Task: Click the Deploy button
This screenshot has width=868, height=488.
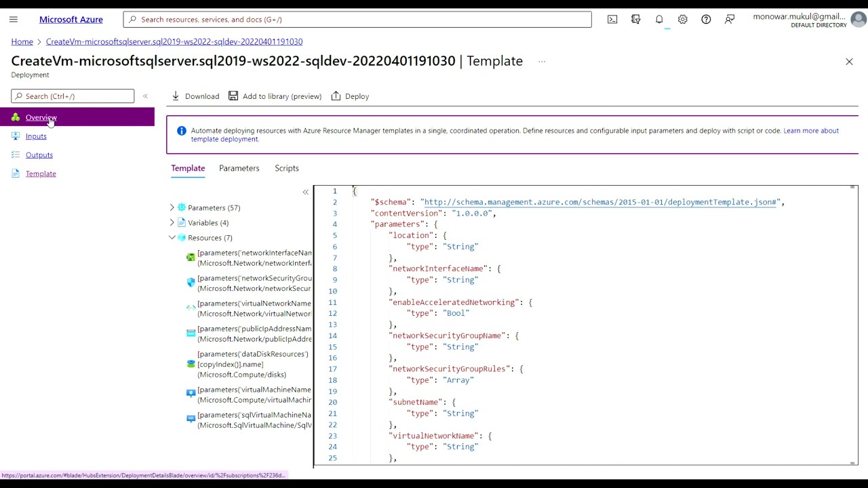Action: tap(350, 96)
